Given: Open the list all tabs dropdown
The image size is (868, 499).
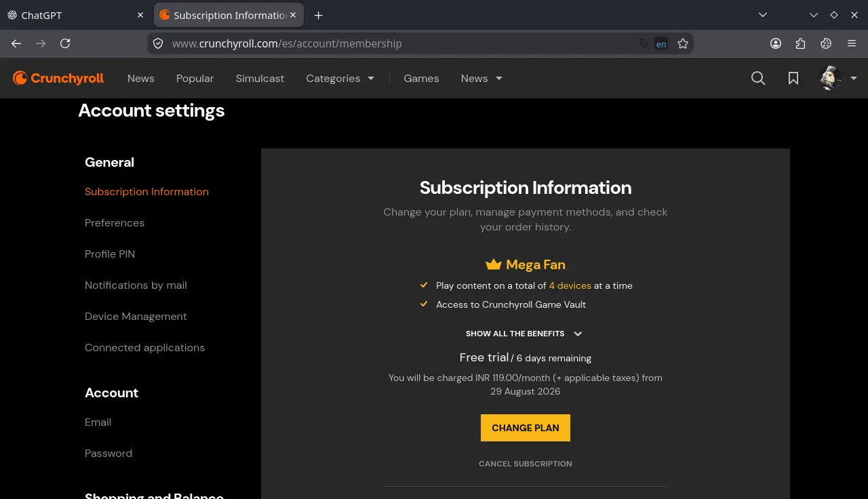Looking at the screenshot, I should click(763, 15).
